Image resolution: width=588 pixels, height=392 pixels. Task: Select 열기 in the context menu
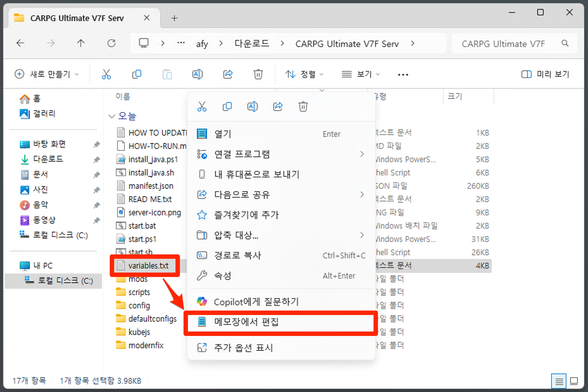[x=281, y=134]
